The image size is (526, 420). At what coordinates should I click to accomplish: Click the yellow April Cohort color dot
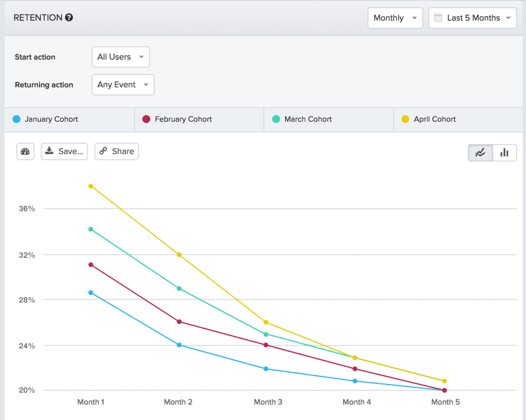pos(406,119)
